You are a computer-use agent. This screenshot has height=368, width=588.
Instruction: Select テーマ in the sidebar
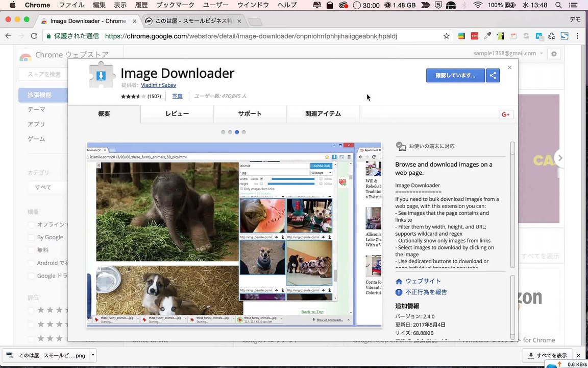click(x=36, y=110)
